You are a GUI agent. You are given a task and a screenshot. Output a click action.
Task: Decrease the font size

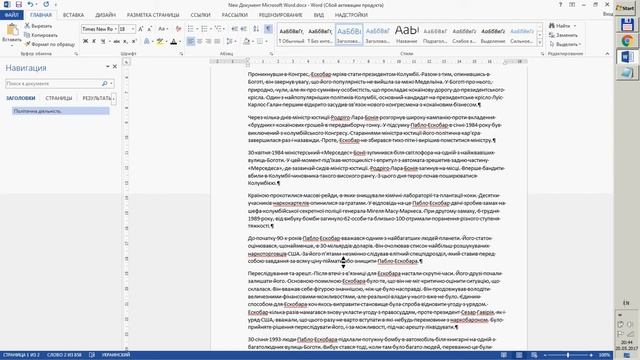150,29
